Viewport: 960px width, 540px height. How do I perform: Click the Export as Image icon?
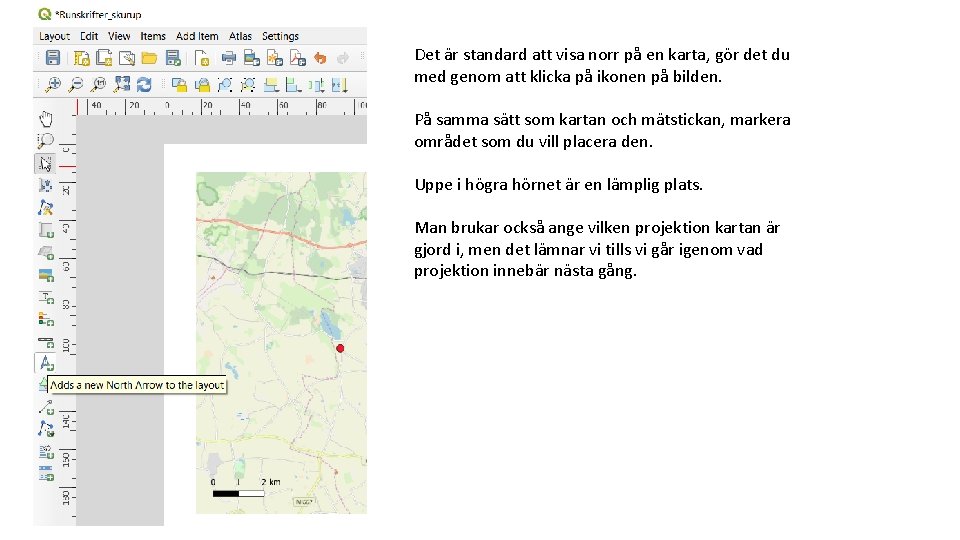(252, 58)
